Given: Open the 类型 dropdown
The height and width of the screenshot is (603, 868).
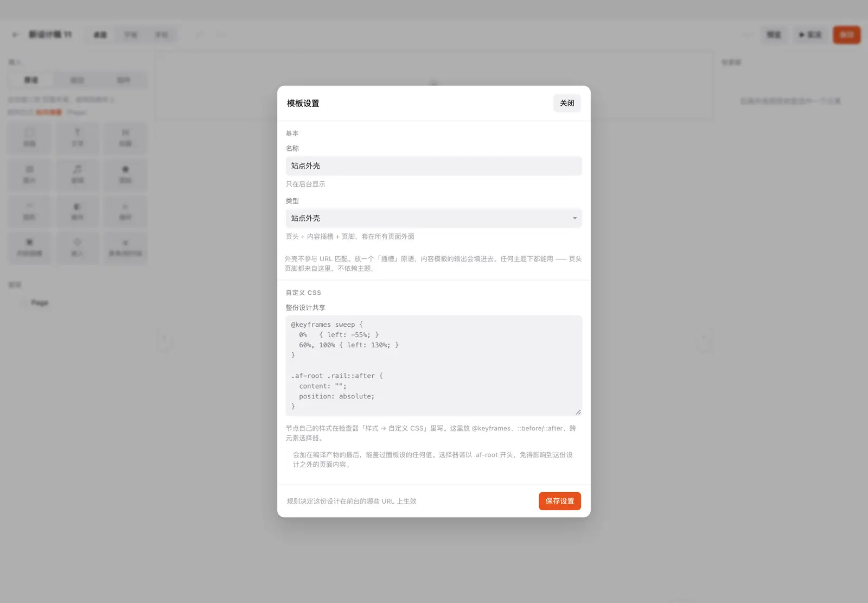Looking at the screenshot, I should coord(433,218).
